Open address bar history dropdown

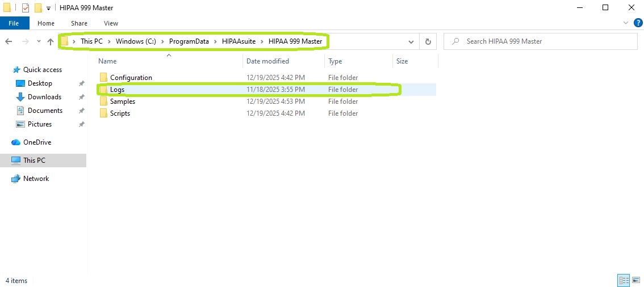(411, 41)
